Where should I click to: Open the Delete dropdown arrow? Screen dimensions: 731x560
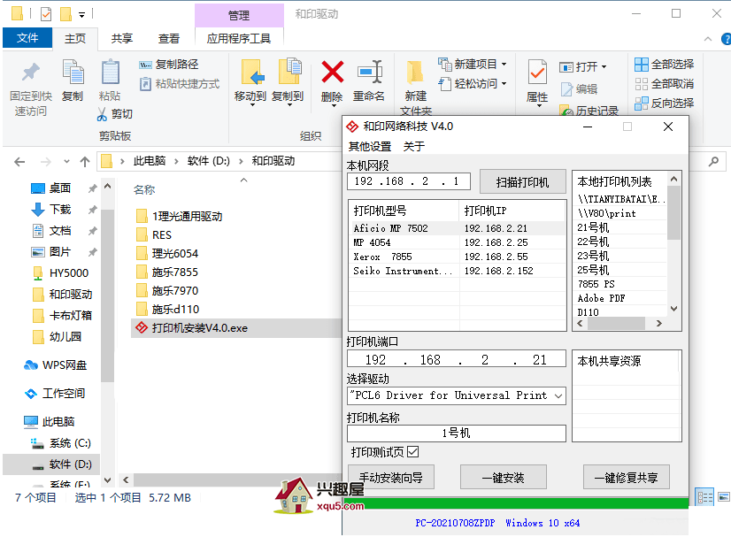click(x=334, y=106)
